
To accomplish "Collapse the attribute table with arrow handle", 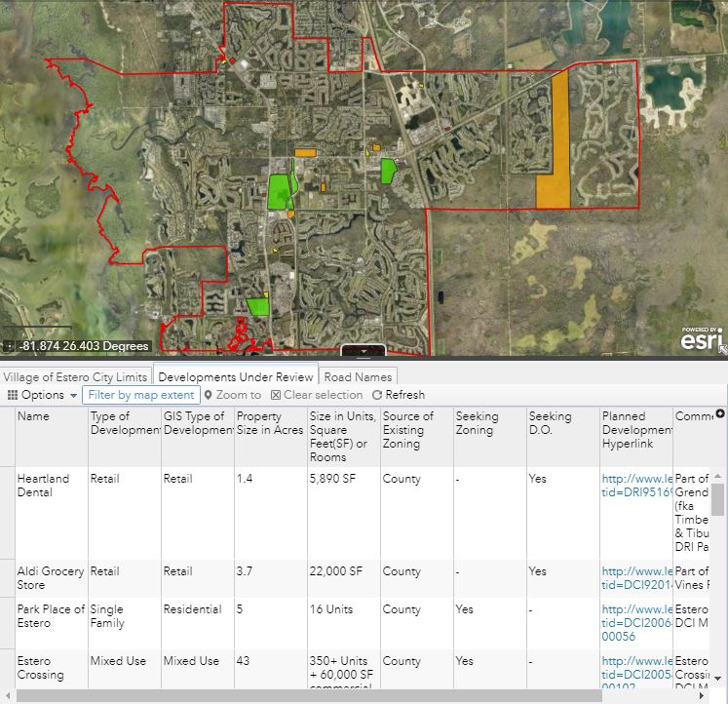I will click(363, 351).
